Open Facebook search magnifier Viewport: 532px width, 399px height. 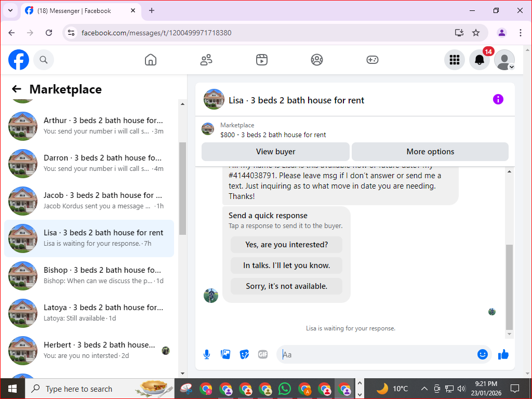[x=44, y=60]
